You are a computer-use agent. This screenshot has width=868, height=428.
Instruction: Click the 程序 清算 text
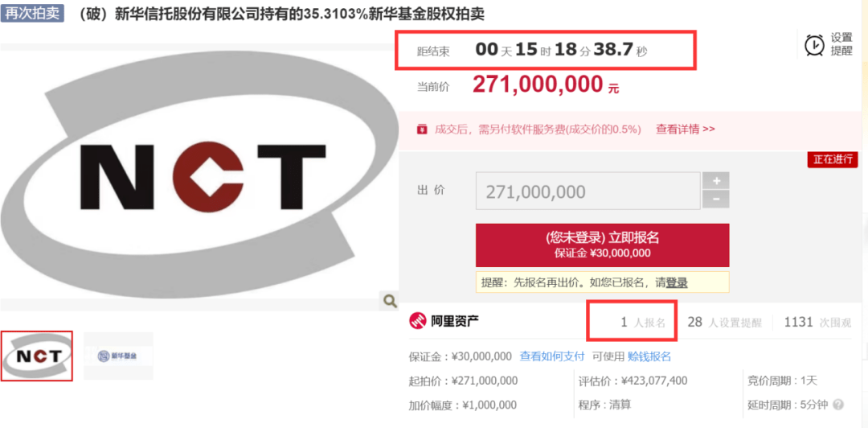pyautogui.click(x=604, y=405)
